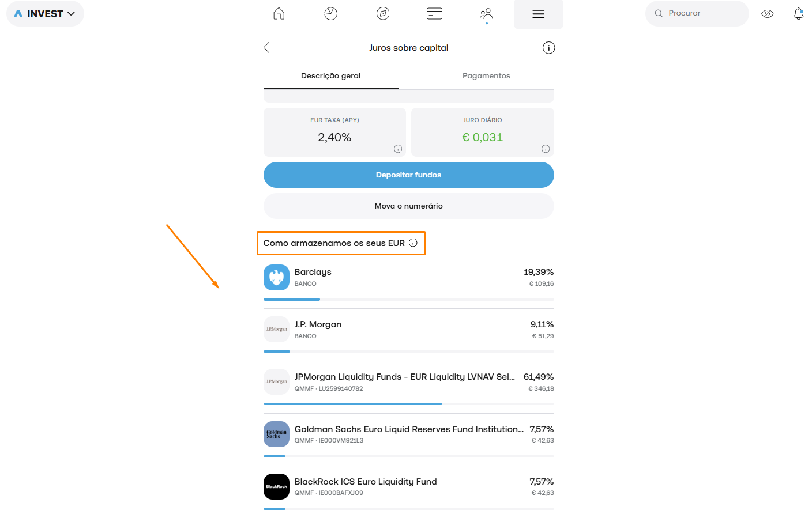
Task: Open the portfolio pie chart icon
Action: click(331, 14)
